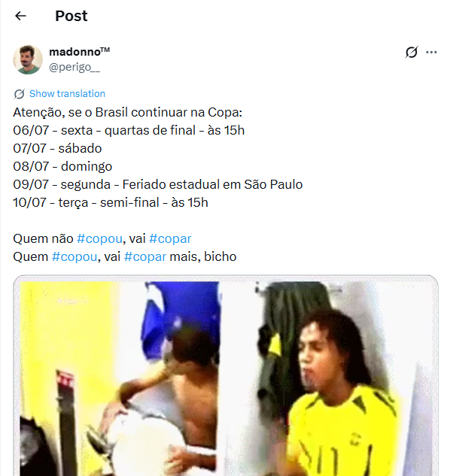Click the 07/07 sábado line
Screen dimensions: 450x476
coord(57,148)
